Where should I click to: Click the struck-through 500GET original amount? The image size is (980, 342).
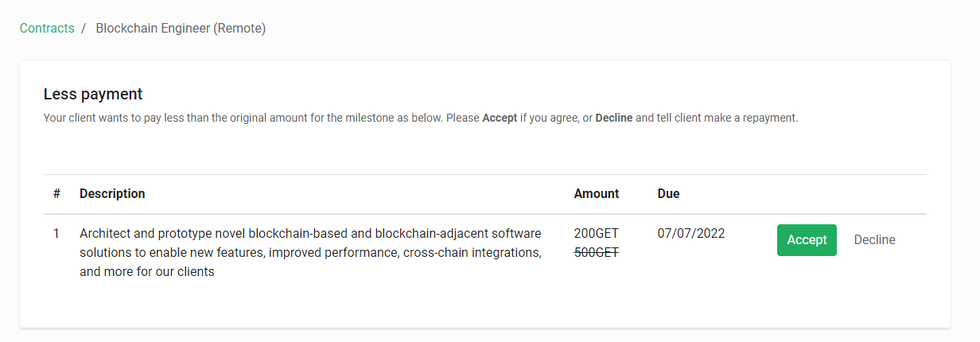tap(596, 253)
